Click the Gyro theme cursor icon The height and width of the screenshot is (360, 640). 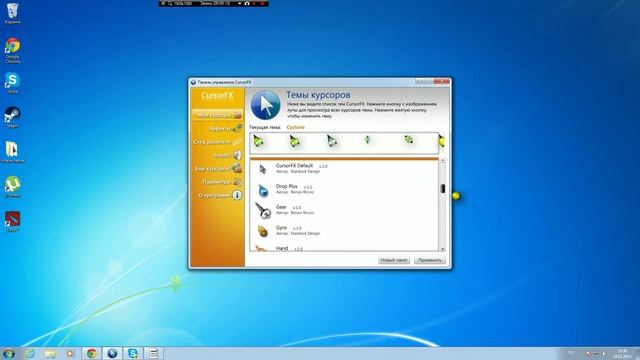(262, 231)
